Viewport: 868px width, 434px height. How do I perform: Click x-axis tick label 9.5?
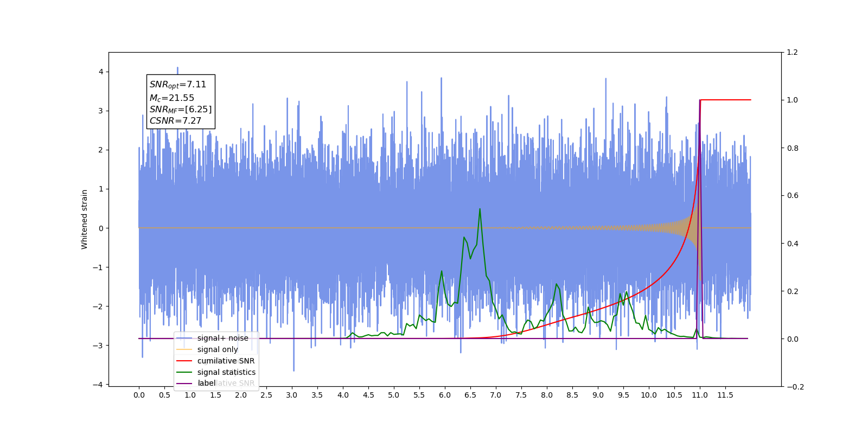pos(623,395)
